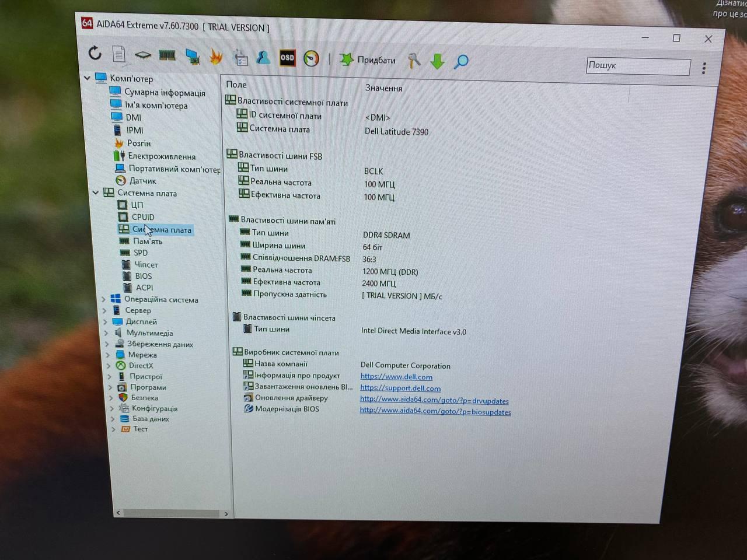
Task: Click the Значення column header
Action: 383,88
